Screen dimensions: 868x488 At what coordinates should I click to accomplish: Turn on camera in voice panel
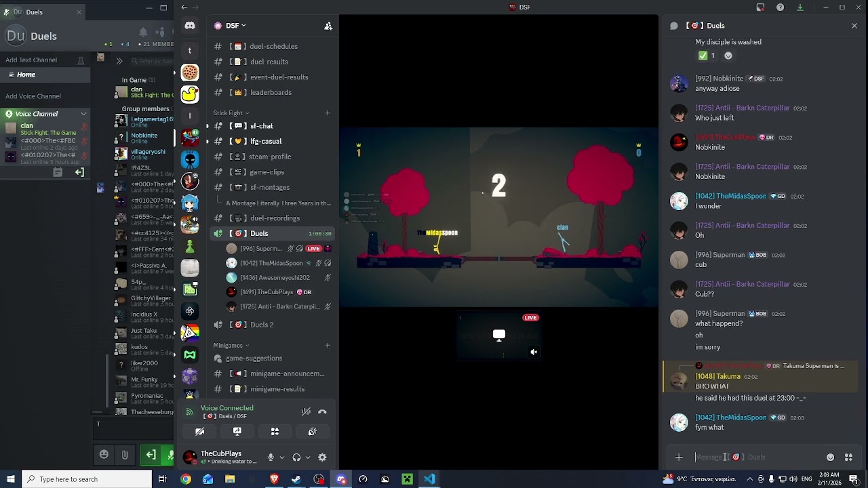click(200, 431)
